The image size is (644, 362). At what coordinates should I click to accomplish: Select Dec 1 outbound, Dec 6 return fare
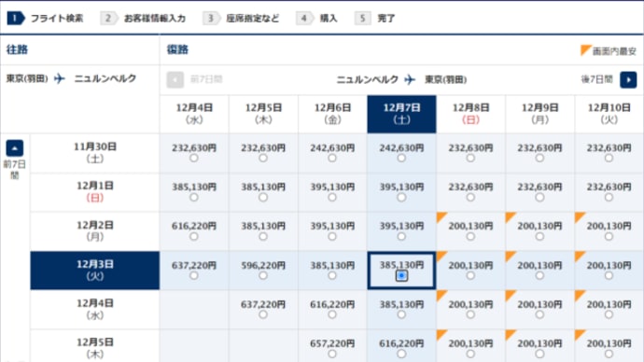pos(332,197)
